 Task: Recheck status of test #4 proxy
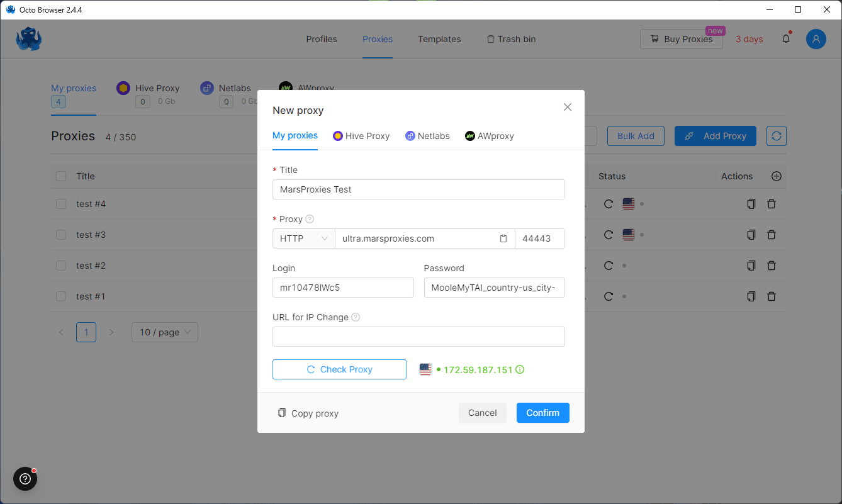[x=609, y=204]
